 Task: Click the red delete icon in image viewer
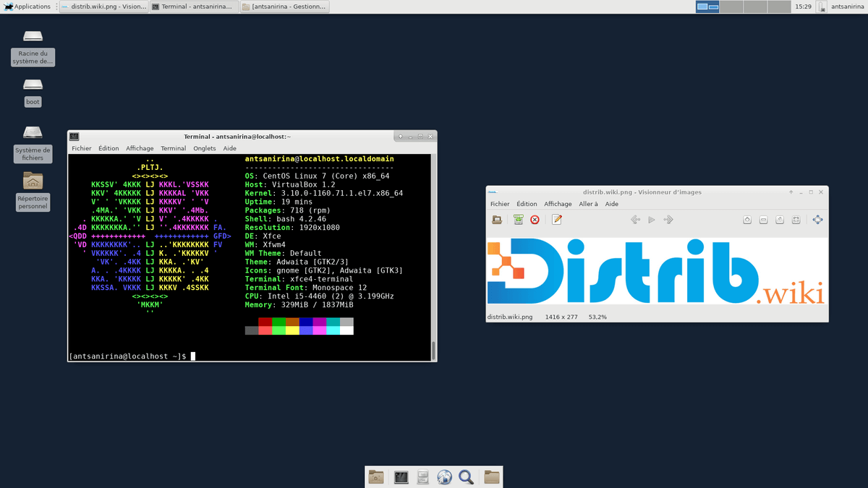click(x=535, y=220)
